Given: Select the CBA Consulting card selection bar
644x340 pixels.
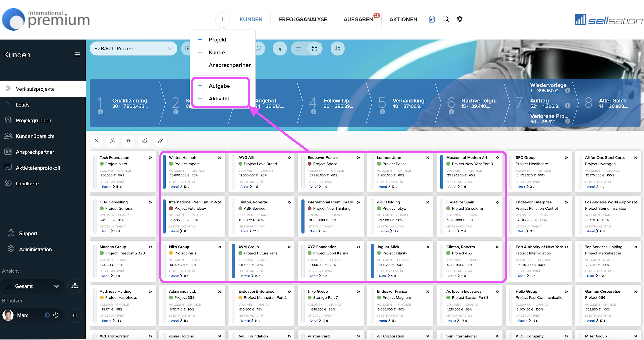Looking at the screenshot, I should click(95, 216).
